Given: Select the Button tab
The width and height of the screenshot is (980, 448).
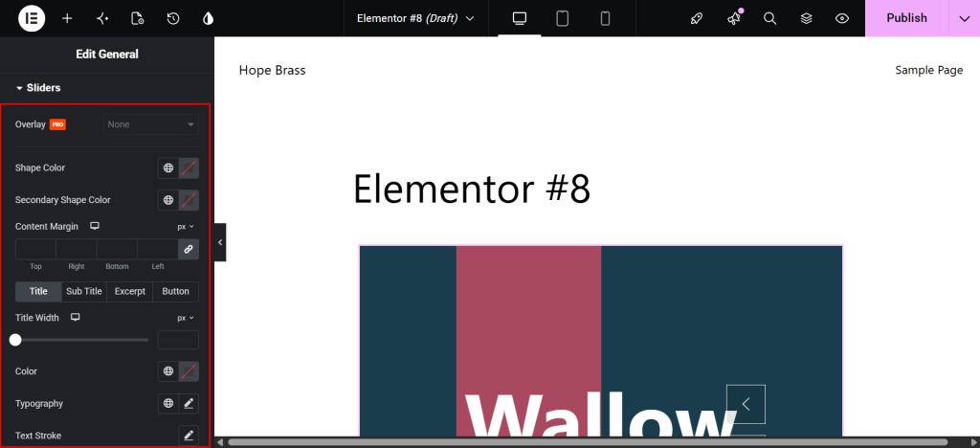Looking at the screenshot, I should (x=176, y=291).
